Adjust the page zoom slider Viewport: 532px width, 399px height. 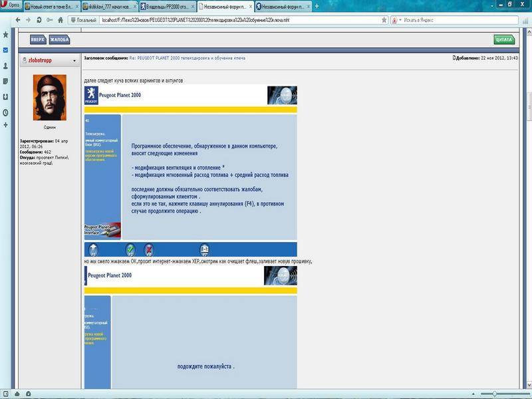(493, 394)
